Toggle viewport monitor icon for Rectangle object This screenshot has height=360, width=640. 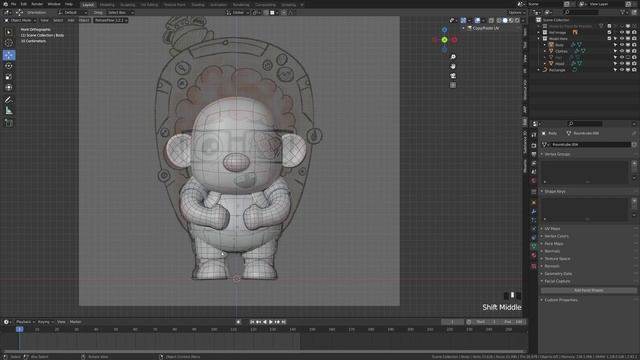(628, 70)
